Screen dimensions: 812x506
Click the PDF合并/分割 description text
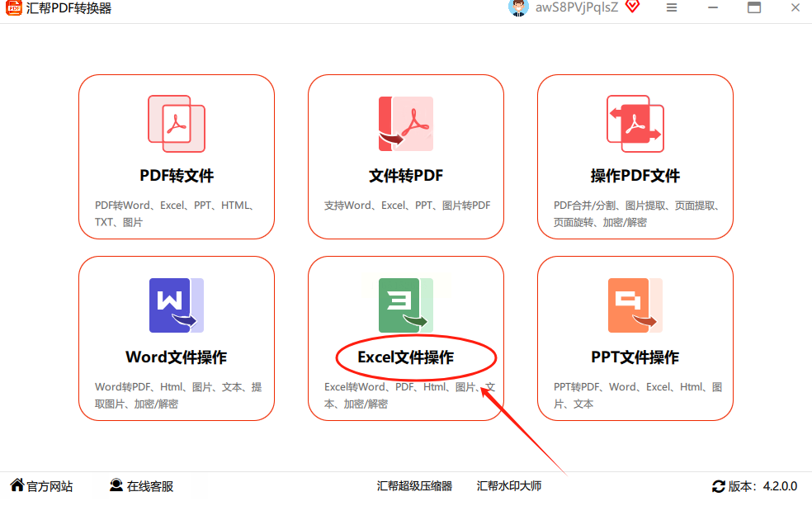[x=636, y=214]
